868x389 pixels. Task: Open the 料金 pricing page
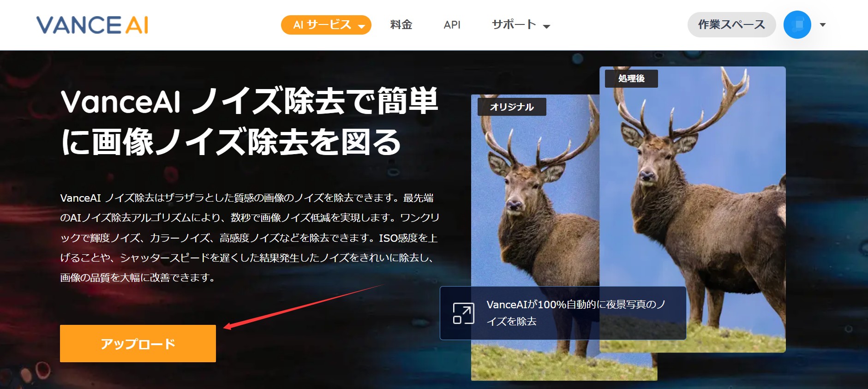pos(401,25)
